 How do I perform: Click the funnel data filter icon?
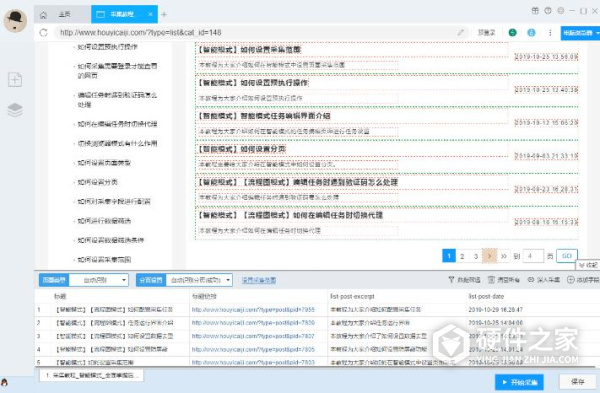(451, 280)
